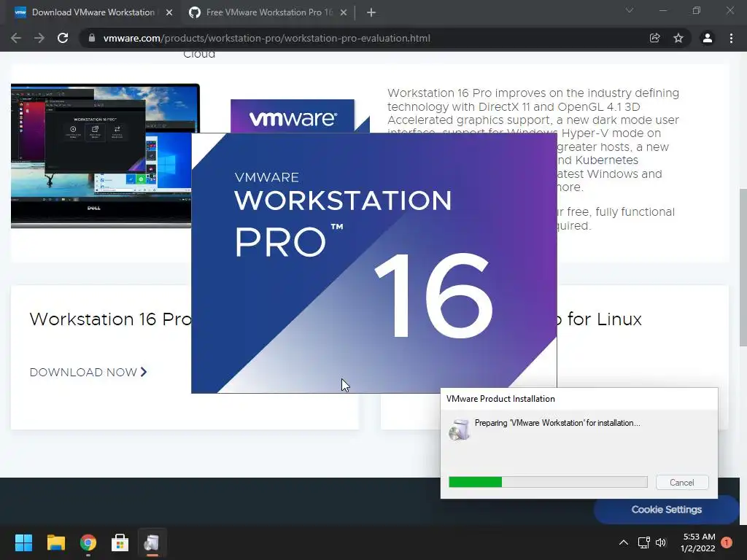Open the notification badge in the tray
Viewport: 747px width, 560px height.
coord(727,542)
